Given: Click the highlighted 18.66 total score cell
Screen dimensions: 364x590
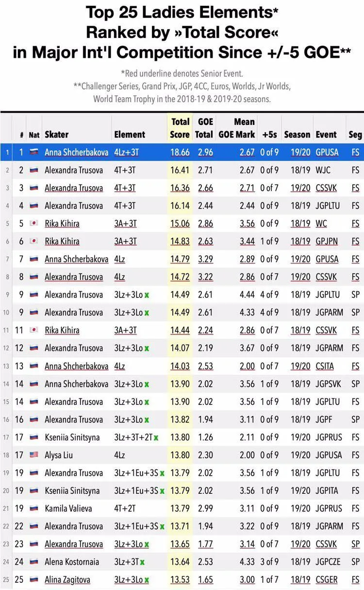Looking at the screenshot, I should 180,152.
